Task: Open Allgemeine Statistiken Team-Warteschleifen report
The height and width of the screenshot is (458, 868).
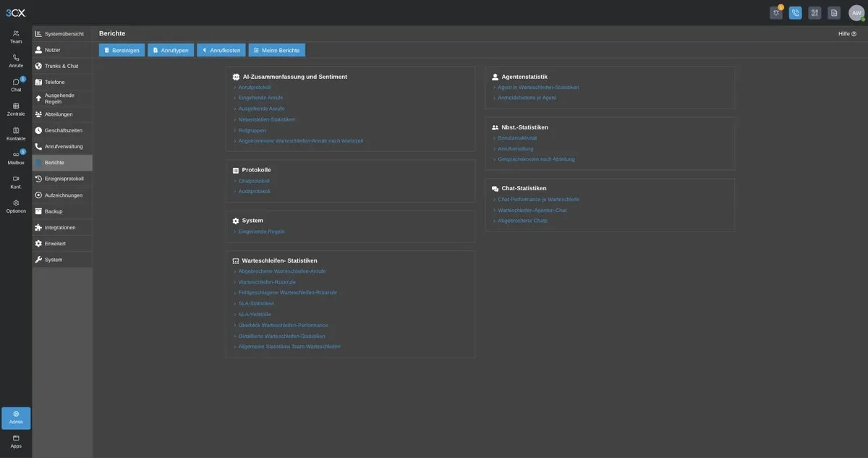Action: point(289,347)
